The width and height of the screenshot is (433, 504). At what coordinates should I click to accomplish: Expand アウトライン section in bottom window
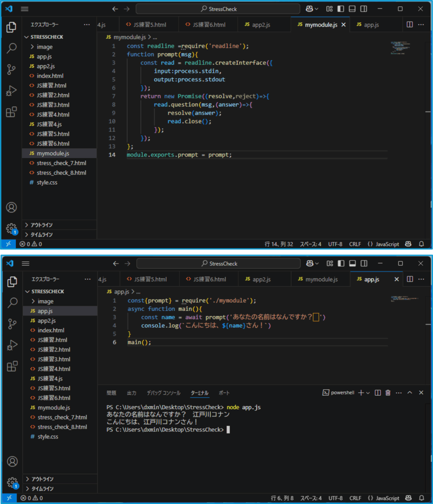point(39,479)
